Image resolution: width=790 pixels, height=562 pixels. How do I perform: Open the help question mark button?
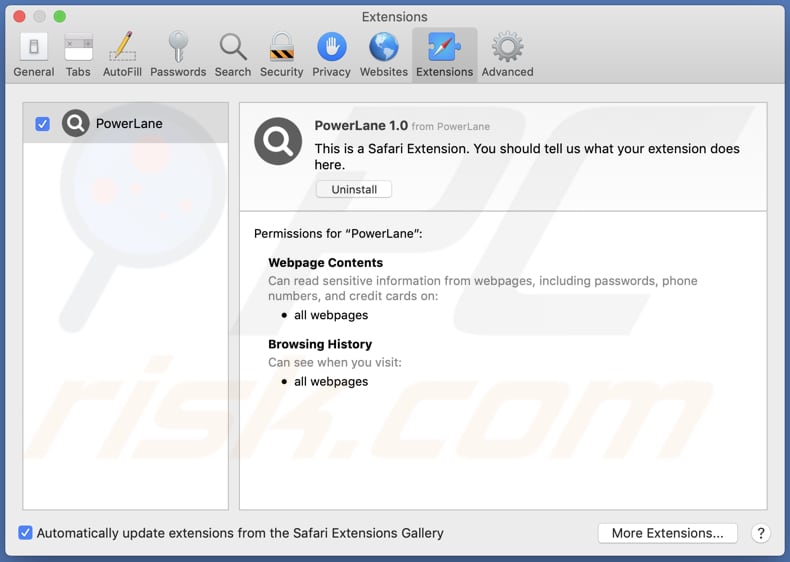761,533
